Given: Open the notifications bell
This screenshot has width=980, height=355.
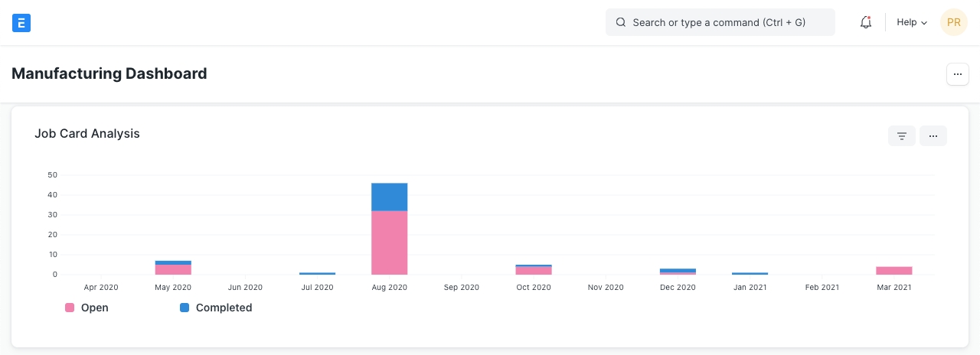Looking at the screenshot, I should pos(866,23).
